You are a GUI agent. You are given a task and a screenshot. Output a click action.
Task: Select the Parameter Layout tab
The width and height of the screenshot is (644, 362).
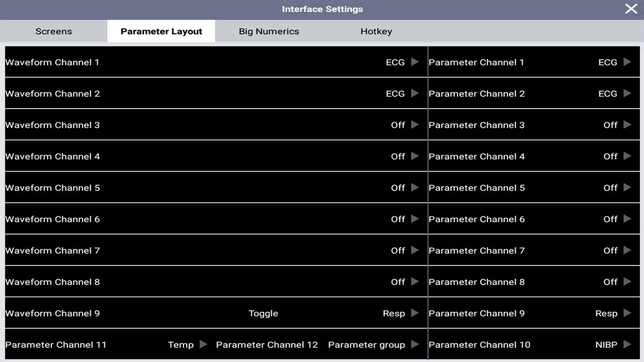161,31
